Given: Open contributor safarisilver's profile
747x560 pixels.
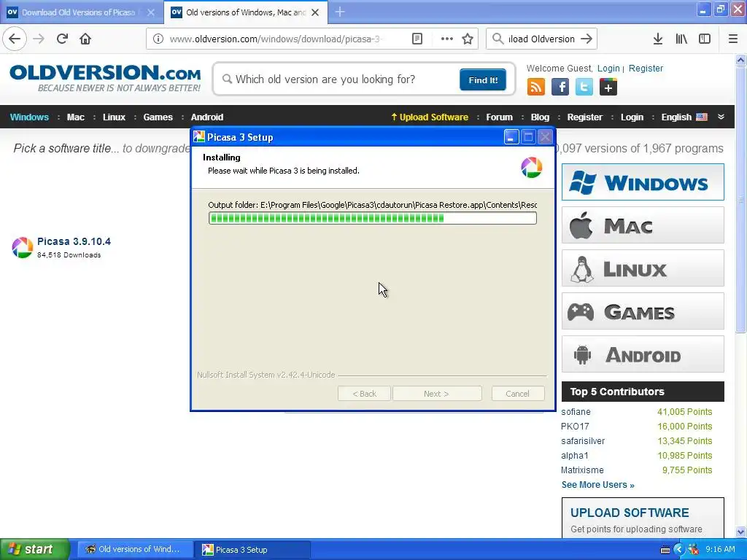Looking at the screenshot, I should [x=583, y=441].
